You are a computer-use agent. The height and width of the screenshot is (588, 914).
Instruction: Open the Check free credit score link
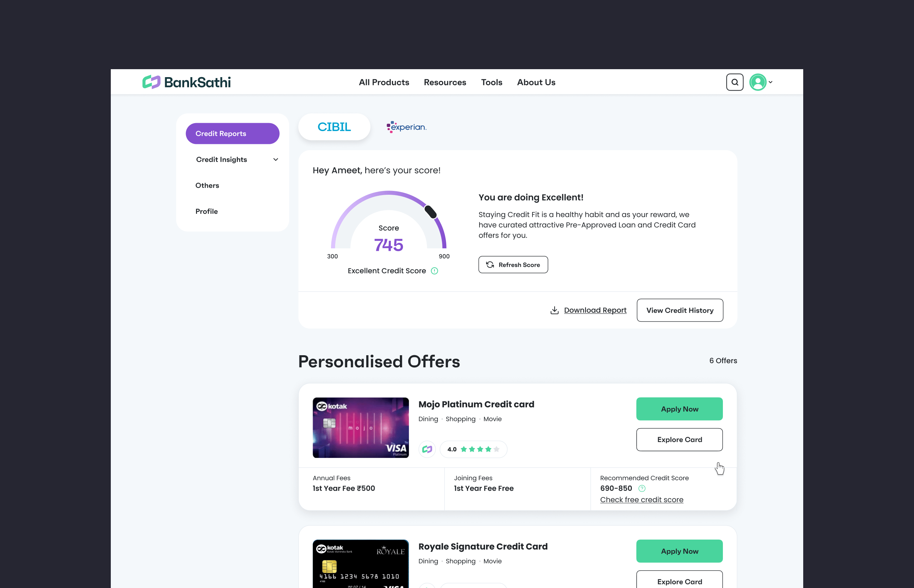(642, 499)
